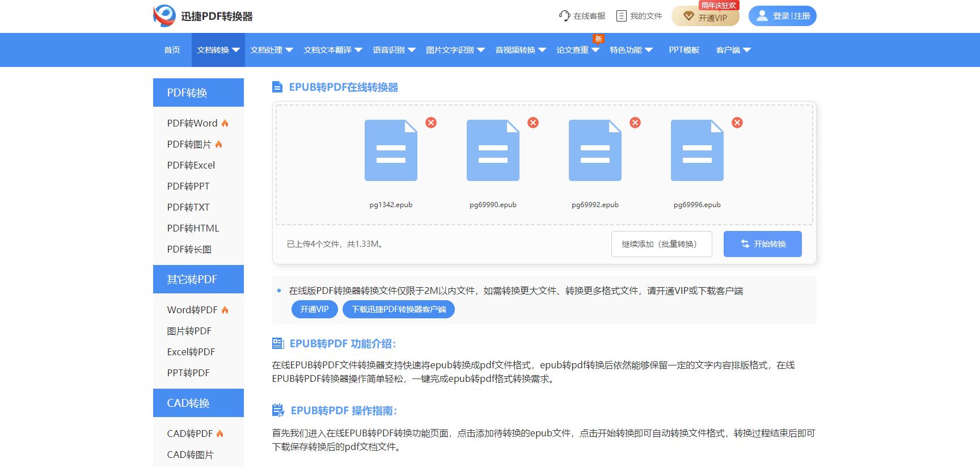Click the 在线客服 link text
The width and height of the screenshot is (980, 467).
click(589, 16)
